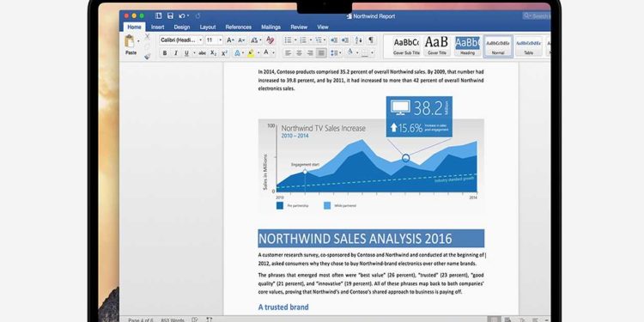Screen dimensions: 644x322
Task: Increase the paragraph indent
Action: click(x=345, y=40)
